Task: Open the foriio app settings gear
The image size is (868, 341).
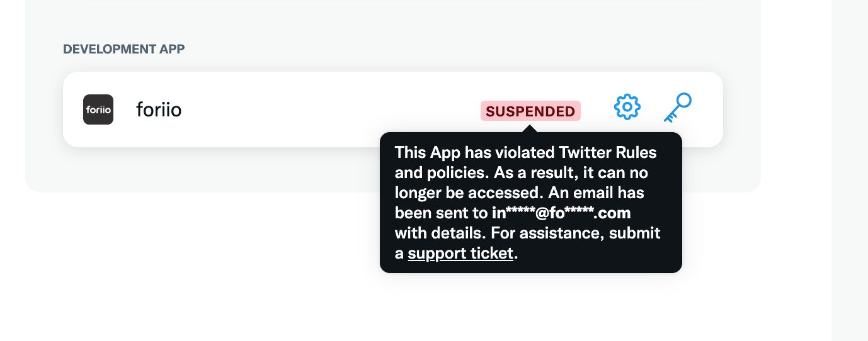Action: click(x=627, y=108)
